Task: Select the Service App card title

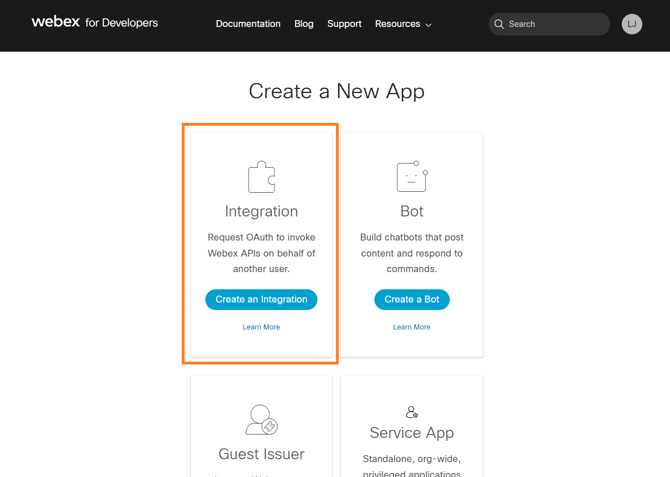Action: (411, 433)
